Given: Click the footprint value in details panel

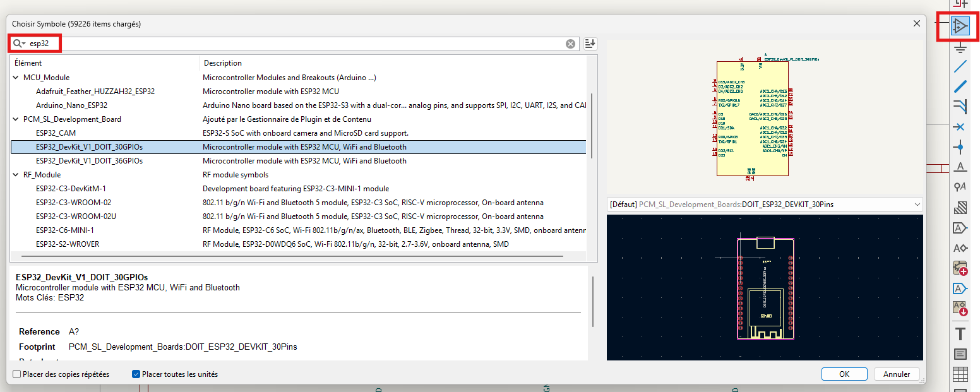Looking at the screenshot, I should click(183, 347).
